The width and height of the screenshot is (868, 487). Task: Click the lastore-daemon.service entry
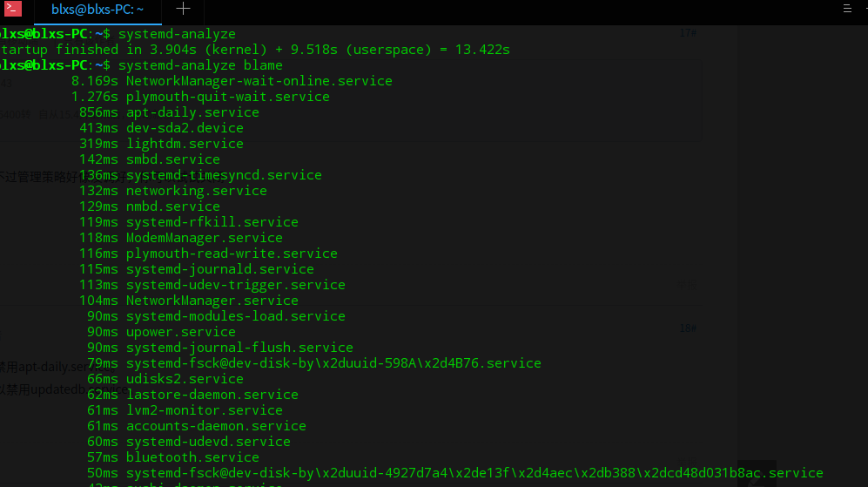tap(212, 395)
